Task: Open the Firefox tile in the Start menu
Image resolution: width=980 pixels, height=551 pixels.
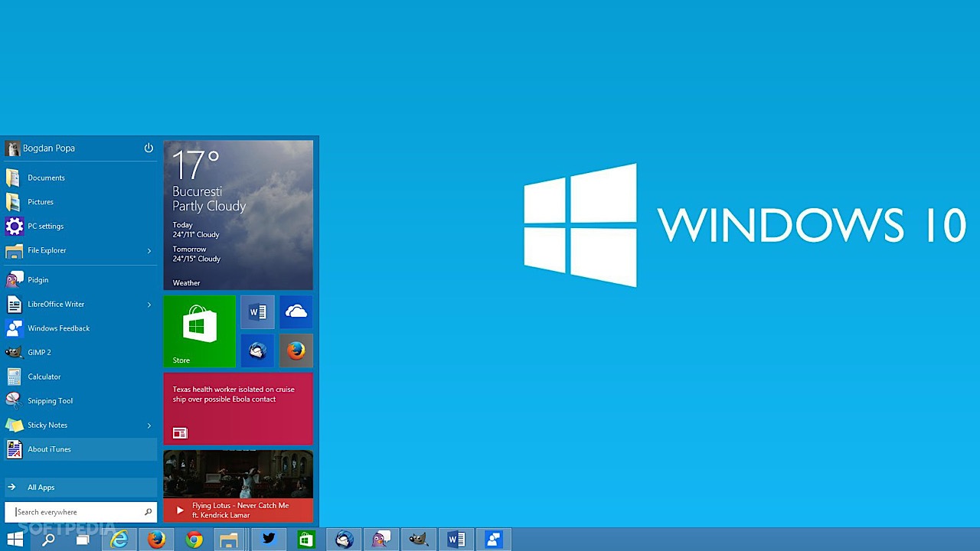Action: (296, 350)
